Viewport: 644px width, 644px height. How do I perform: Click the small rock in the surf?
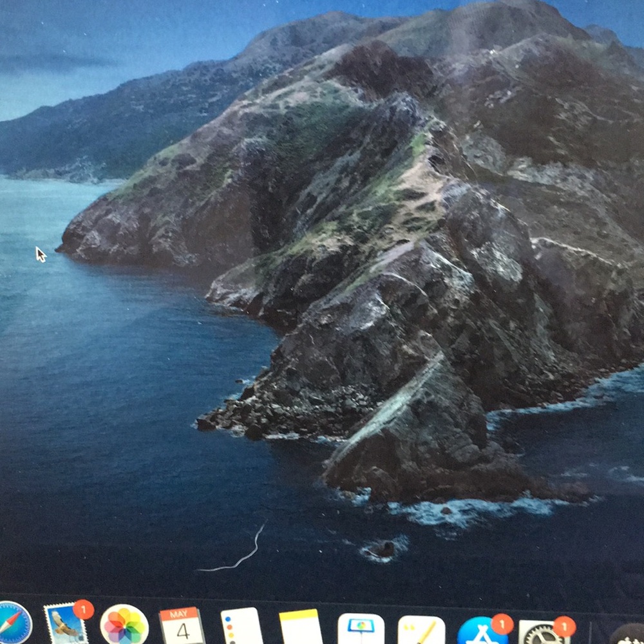point(384,549)
